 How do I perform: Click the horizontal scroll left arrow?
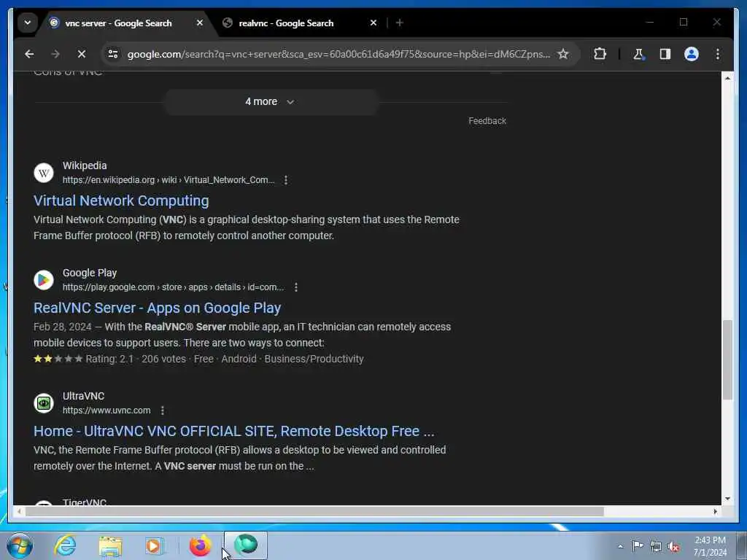(x=19, y=511)
